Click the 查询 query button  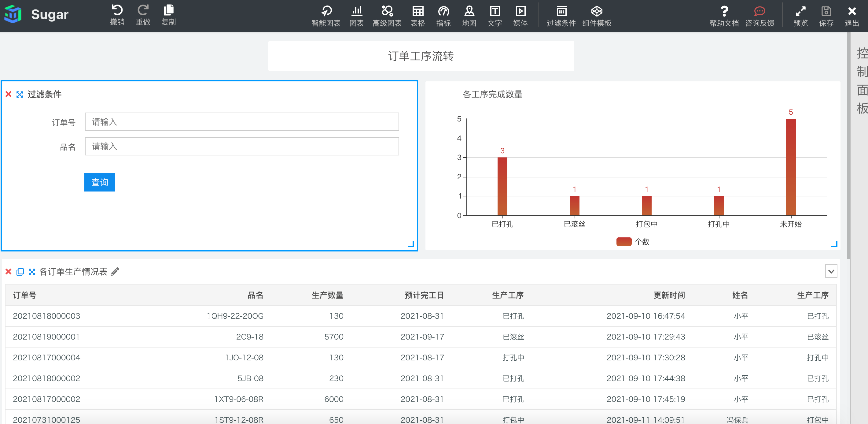(x=99, y=182)
